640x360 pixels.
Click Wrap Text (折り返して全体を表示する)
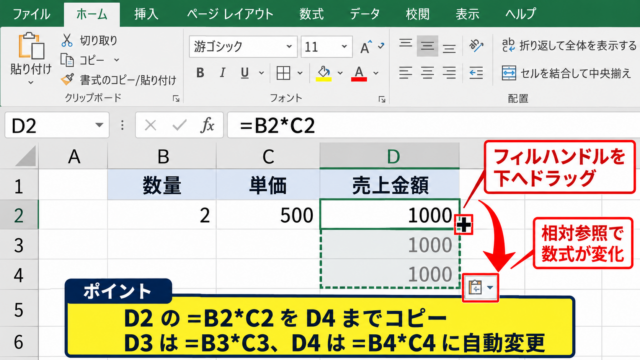569,46
